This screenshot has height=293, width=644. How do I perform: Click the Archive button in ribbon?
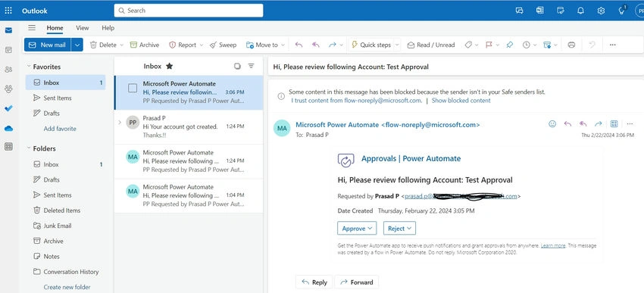click(x=145, y=45)
